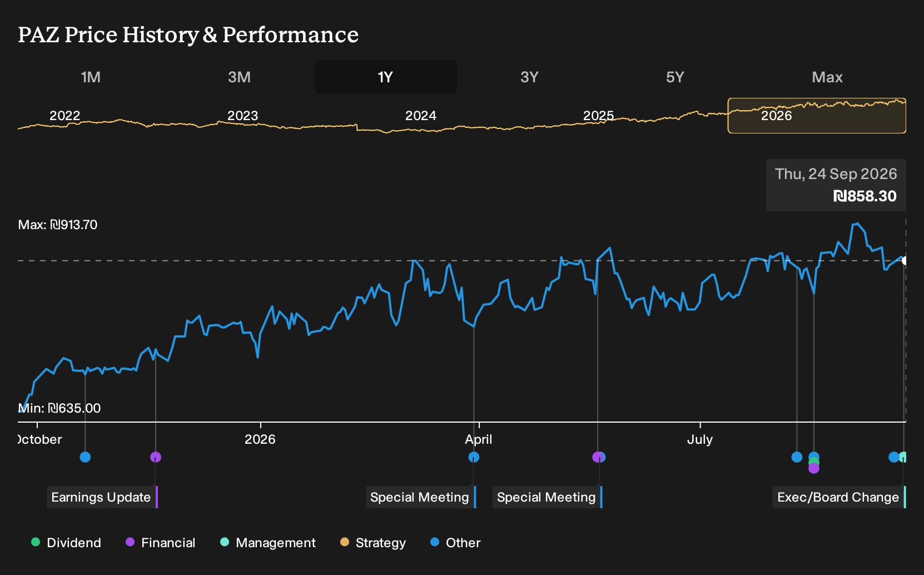Click the blue event dot after October
924x575 pixels.
[85, 457]
